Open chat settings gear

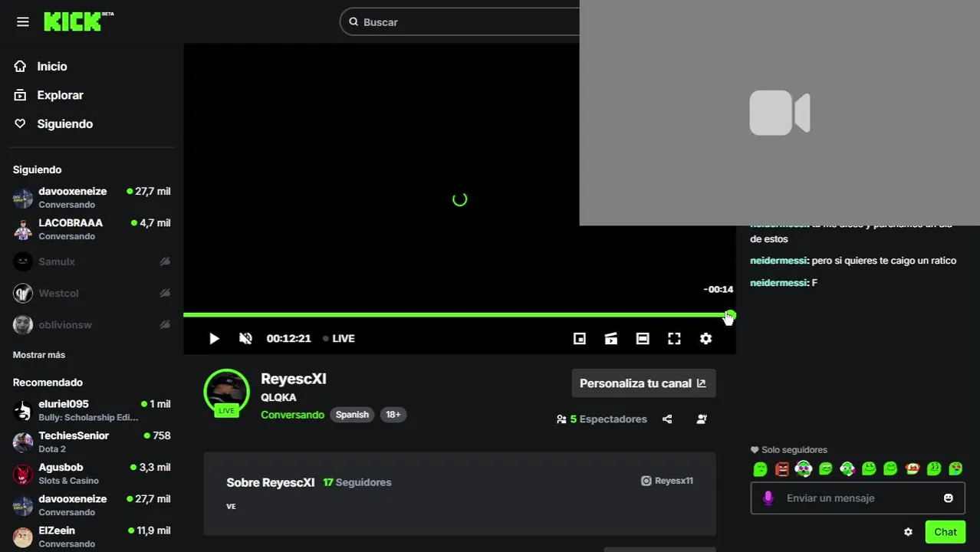[908, 532]
